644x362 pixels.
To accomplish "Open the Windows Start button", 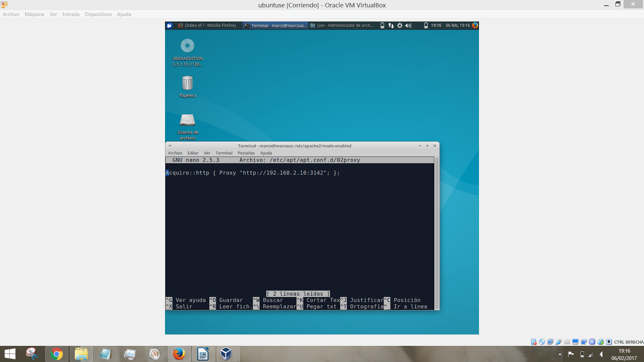I will tap(10, 354).
